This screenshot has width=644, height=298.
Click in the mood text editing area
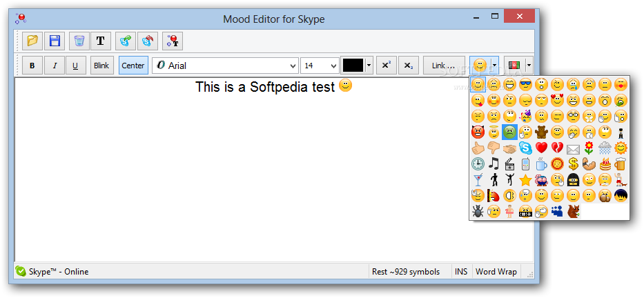pos(274,169)
